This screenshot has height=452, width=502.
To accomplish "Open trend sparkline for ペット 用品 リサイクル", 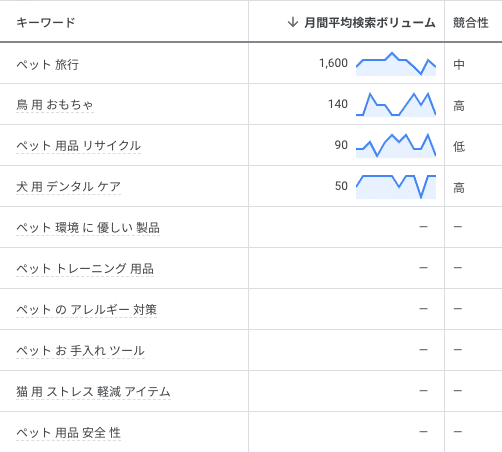I will coord(396,146).
